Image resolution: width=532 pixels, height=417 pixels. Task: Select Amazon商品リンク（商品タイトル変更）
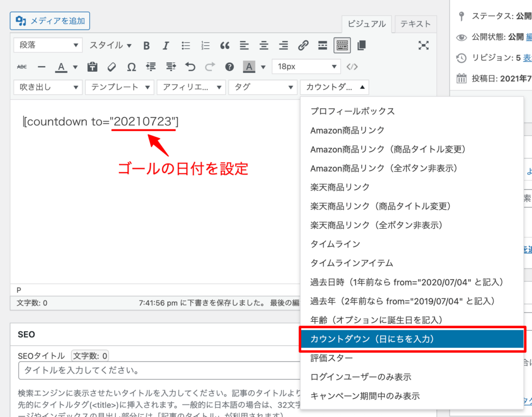412,149
